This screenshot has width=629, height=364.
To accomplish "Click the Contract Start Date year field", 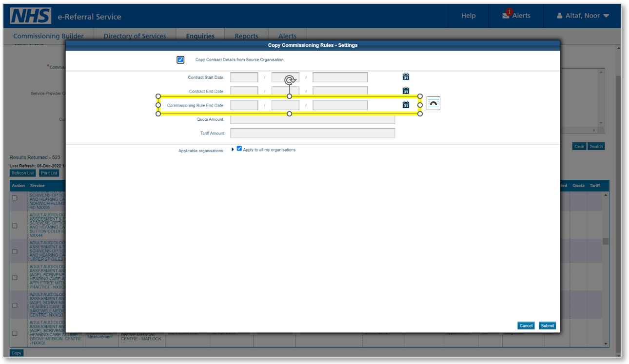I will pyautogui.click(x=340, y=77).
